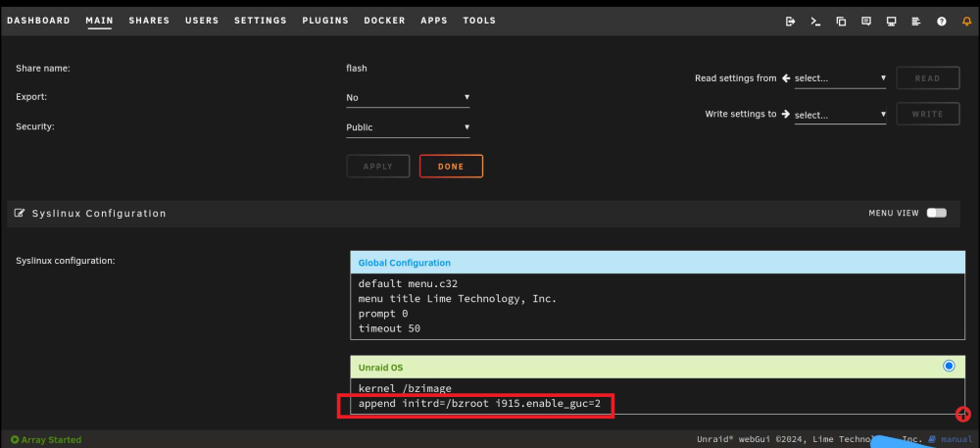Click the system info monitor icon
The height and width of the screenshot is (448, 980).
[891, 22]
